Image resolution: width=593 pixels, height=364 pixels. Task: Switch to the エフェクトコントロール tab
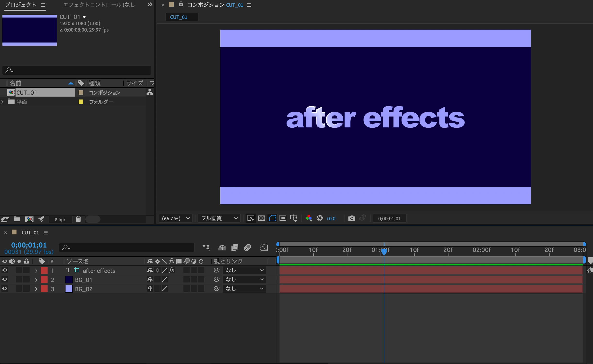99,5
